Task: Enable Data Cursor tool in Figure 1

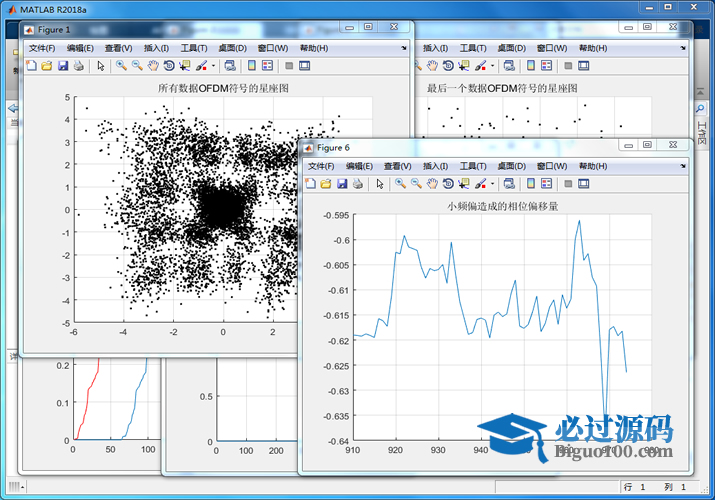Action: click(185, 66)
